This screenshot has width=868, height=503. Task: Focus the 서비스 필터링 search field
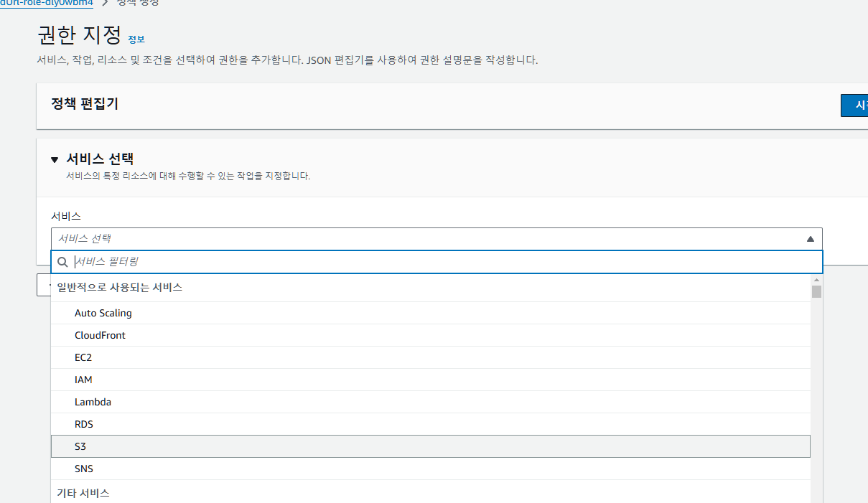437,262
